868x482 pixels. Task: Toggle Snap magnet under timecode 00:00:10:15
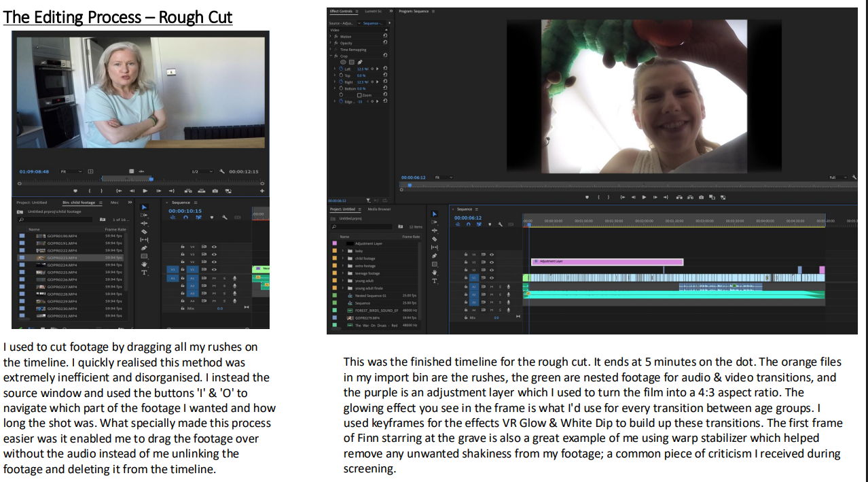click(185, 218)
